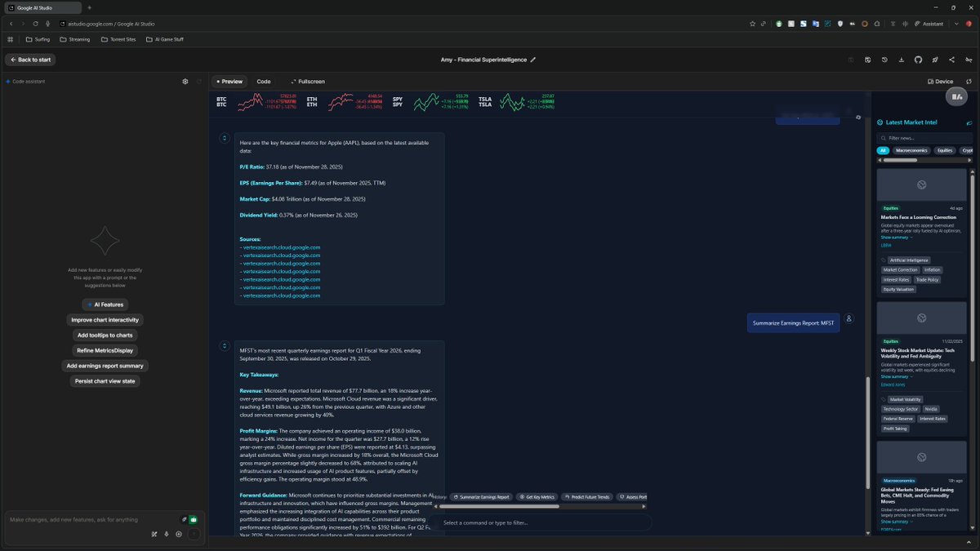The image size is (980, 551).
Task: Open the GitHub icon in header
Action: pos(918,60)
